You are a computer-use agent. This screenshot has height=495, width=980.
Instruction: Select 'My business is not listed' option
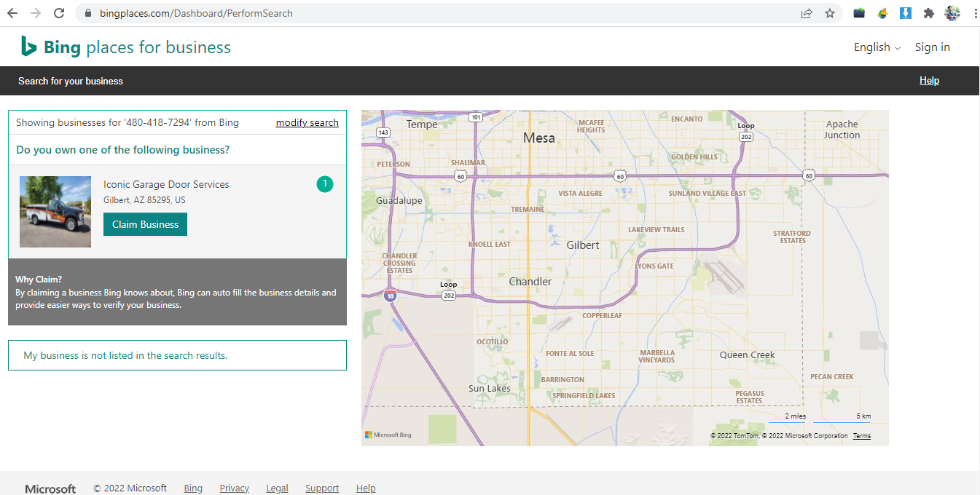(x=177, y=355)
